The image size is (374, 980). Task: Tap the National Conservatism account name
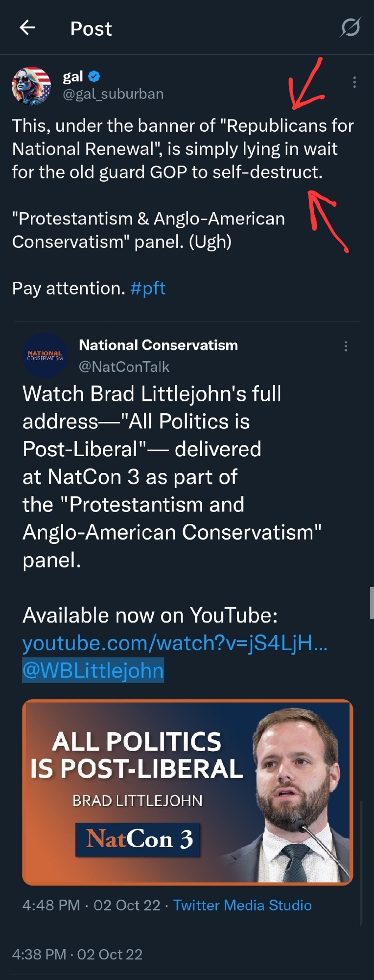(x=158, y=345)
